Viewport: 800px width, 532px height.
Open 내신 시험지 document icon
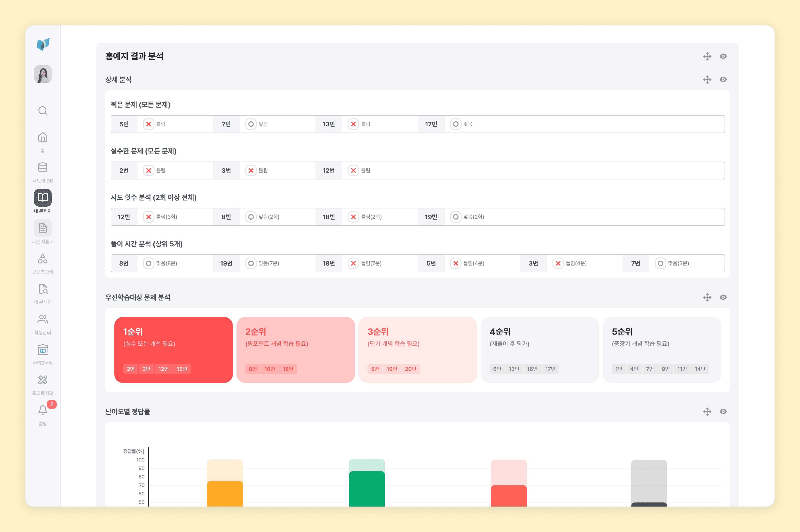(x=43, y=228)
